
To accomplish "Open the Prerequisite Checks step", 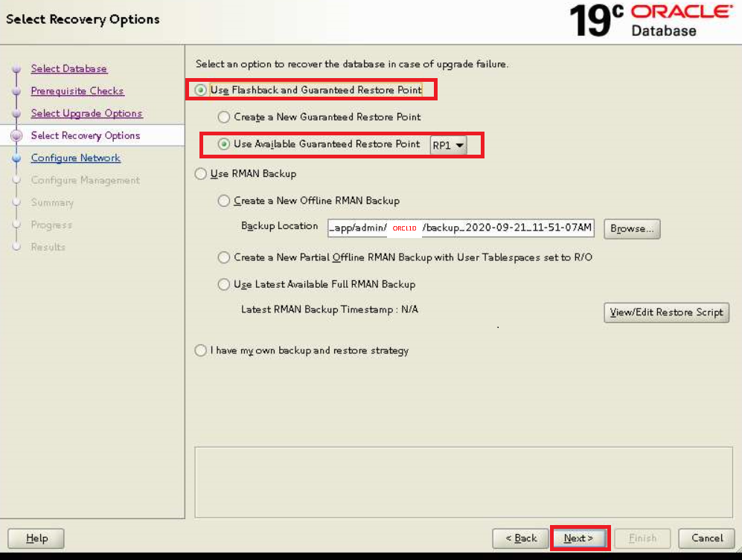I will (77, 91).
